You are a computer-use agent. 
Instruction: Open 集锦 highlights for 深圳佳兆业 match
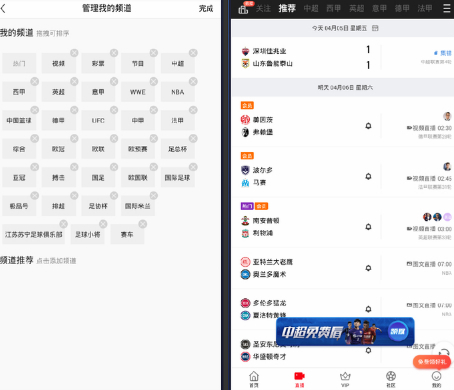coord(443,53)
